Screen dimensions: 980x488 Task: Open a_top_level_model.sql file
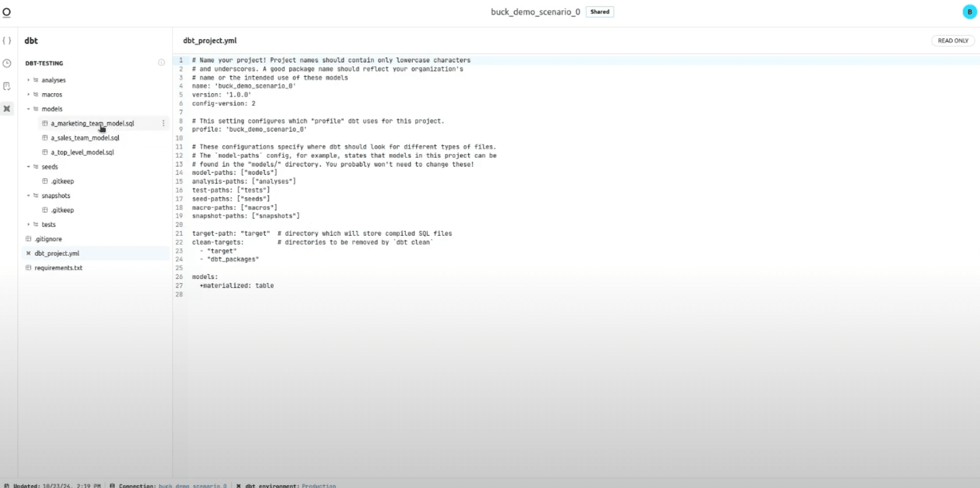[x=83, y=152]
